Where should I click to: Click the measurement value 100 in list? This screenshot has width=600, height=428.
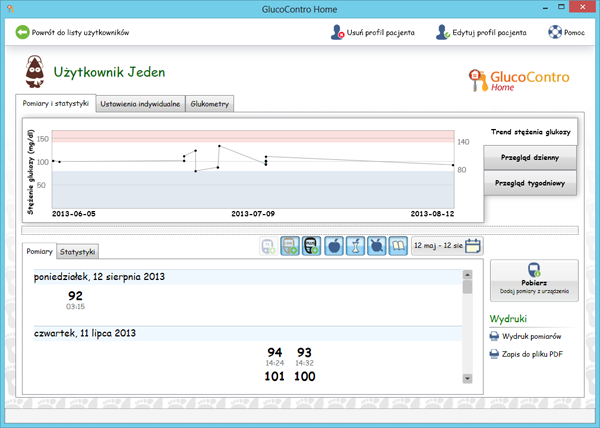click(x=305, y=376)
